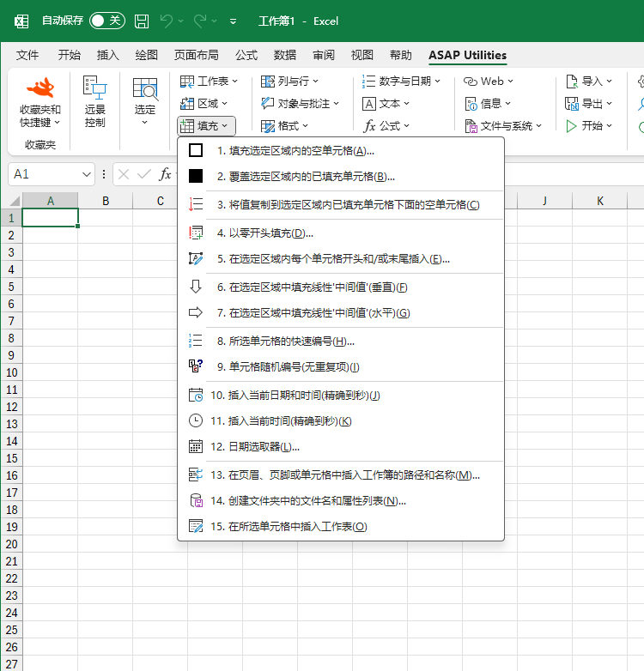644x671 pixels.
Task: Open the Name Box dropdown arrow
Action: (87, 174)
